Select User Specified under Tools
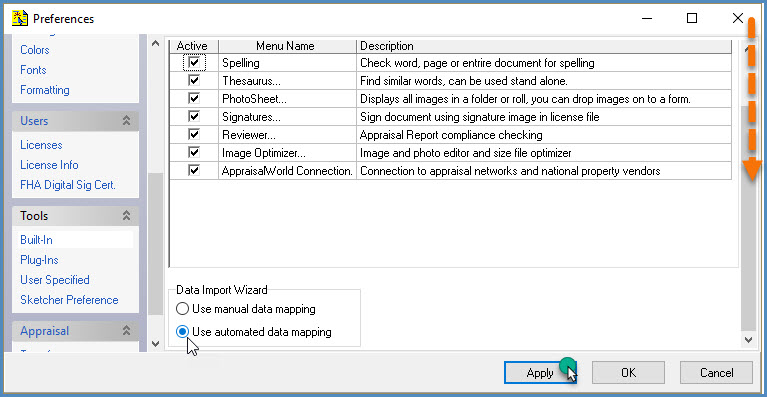The height and width of the screenshot is (397, 767). 55,280
